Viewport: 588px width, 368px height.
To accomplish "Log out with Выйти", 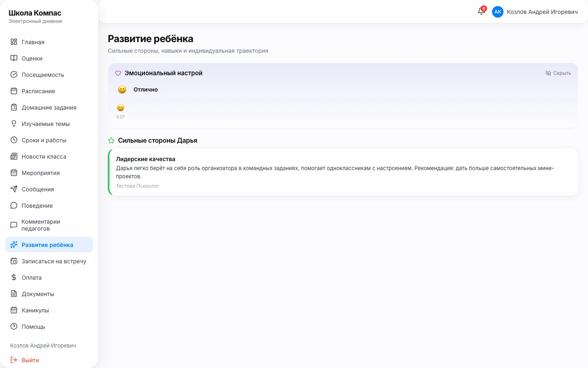I will pos(49,360).
